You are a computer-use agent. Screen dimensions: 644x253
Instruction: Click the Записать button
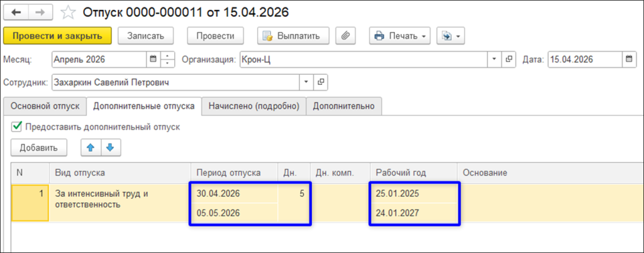point(146,36)
